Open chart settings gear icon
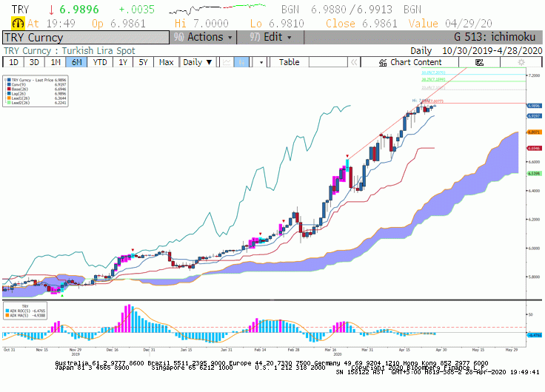Viewport: 545px width, 392px height. tap(521, 62)
